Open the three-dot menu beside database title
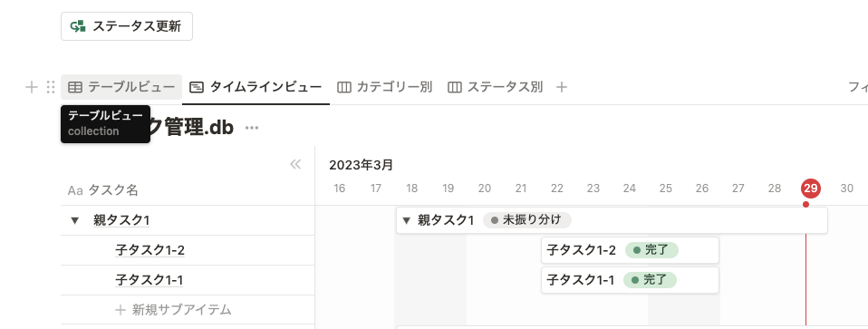Viewport: 868px width, 329px height. click(252, 128)
